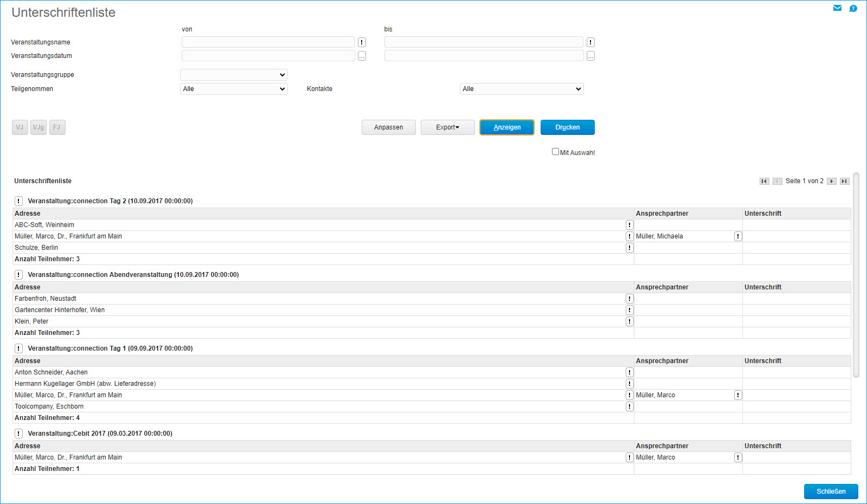Open the Export menu button
Screen dimensions: 867x504
tap(447, 127)
